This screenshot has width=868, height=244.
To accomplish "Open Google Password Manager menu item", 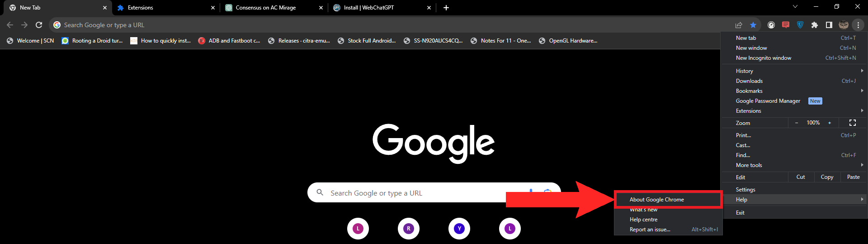I will 794,101.
